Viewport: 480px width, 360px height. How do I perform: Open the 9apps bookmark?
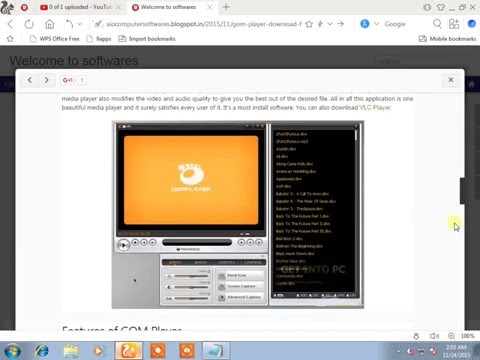tap(99, 39)
